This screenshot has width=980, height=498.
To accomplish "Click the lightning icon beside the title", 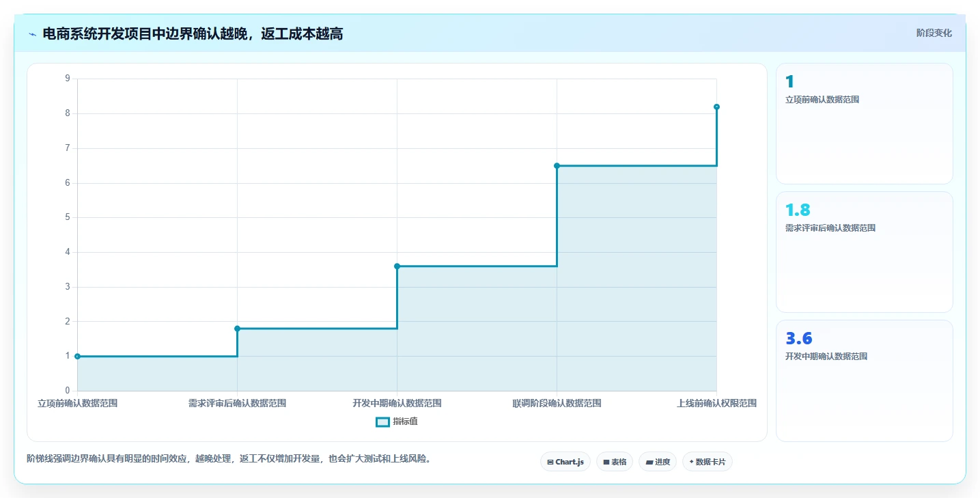I will pyautogui.click(x=32, y=34).
